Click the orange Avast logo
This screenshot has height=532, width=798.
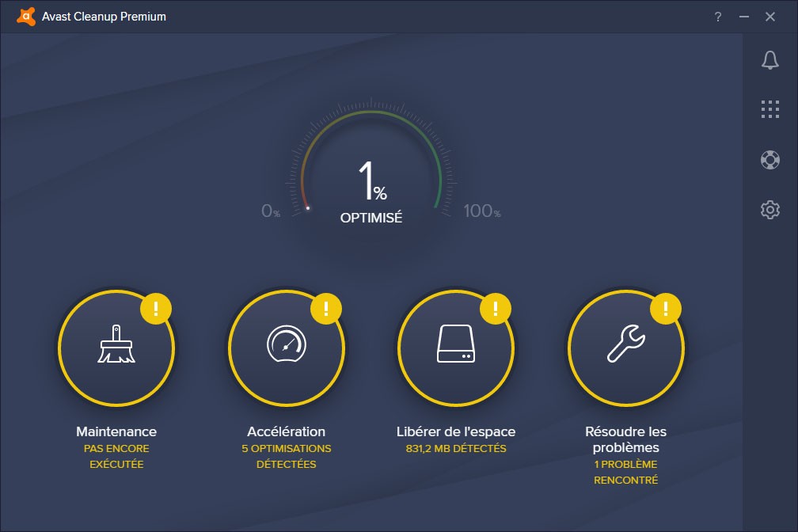25,17
